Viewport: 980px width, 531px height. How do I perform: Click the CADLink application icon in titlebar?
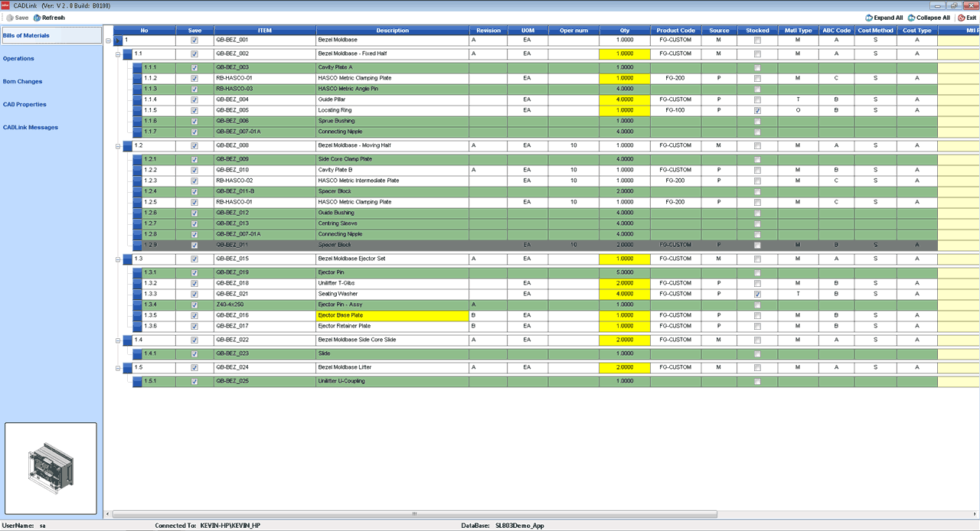(6, 5)
